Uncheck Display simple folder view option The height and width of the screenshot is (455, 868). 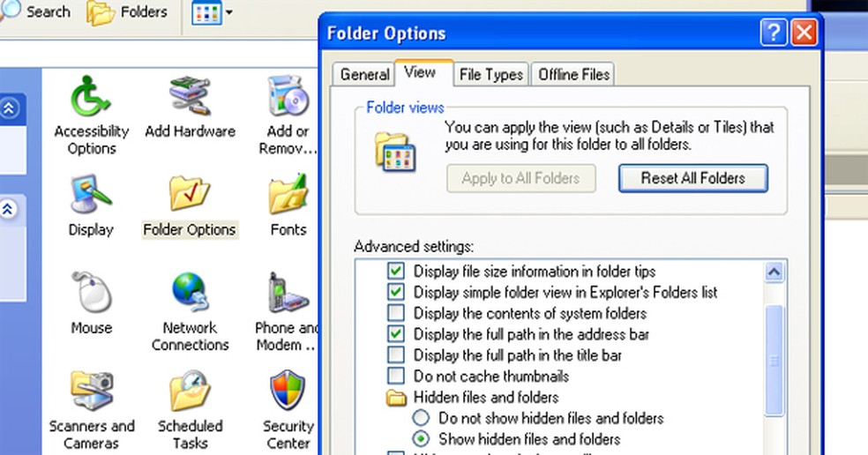tap(396, 292)
